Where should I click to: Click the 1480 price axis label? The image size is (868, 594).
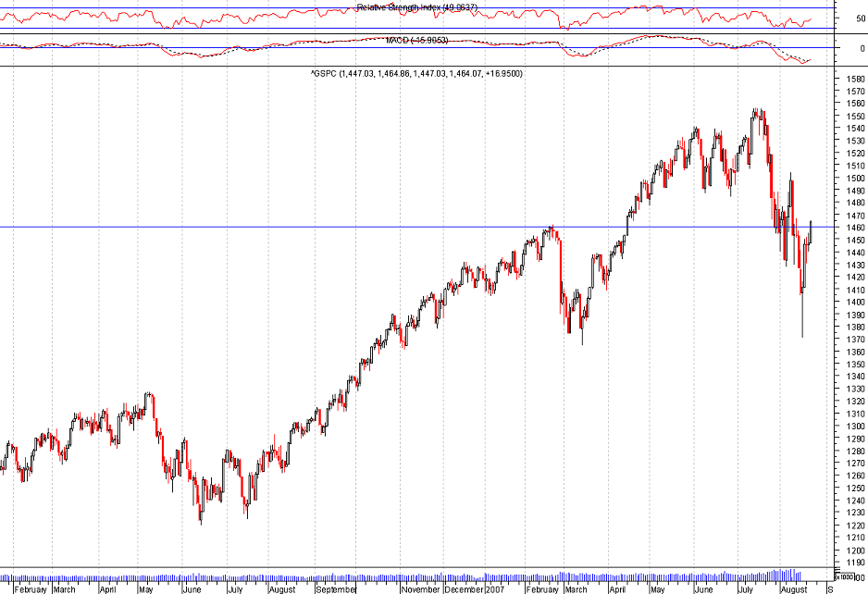pyautogui.click(x=856, y=203)
